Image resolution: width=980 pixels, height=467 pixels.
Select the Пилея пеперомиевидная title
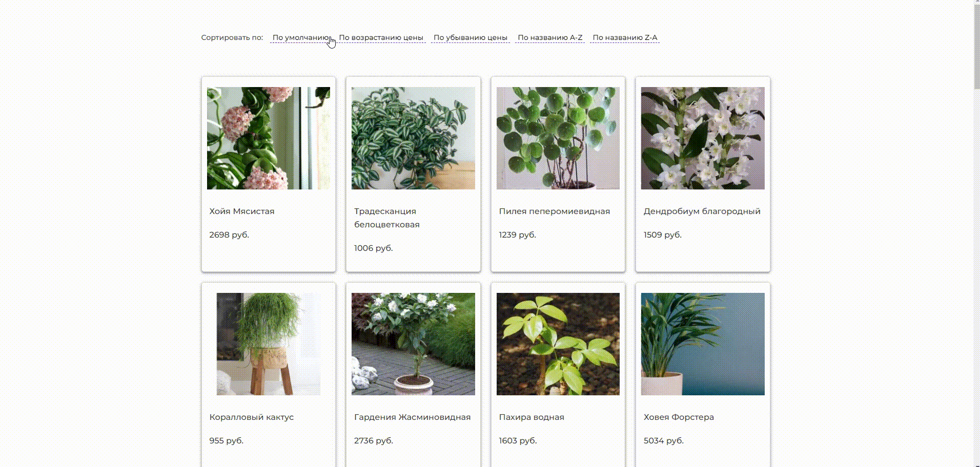click(555, 211)
